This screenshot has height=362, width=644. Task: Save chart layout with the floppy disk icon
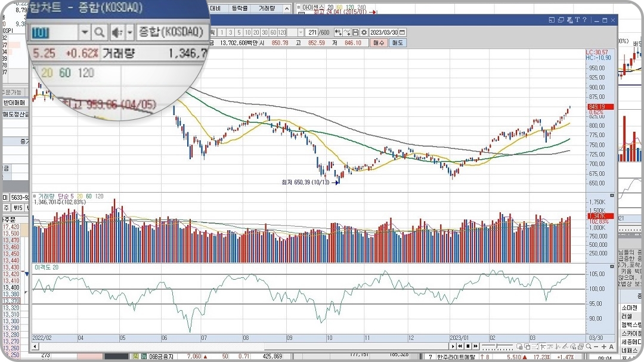click(x=355, y=32)
